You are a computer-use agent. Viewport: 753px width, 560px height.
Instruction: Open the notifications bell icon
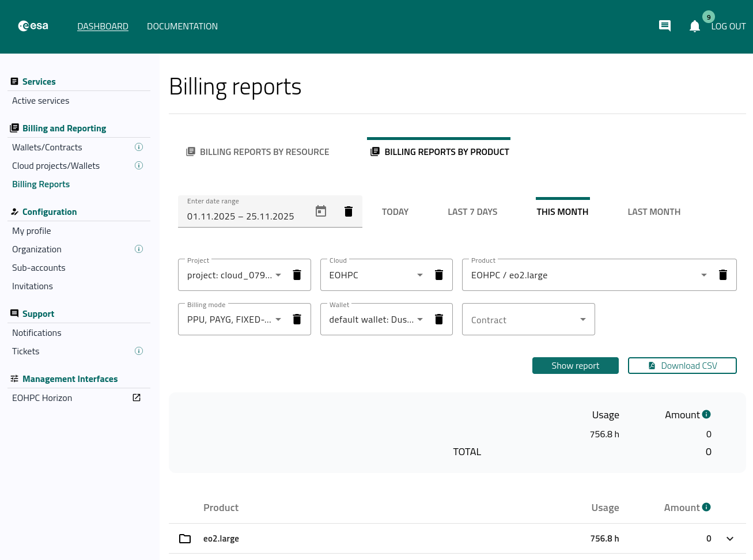coord(694,27)
